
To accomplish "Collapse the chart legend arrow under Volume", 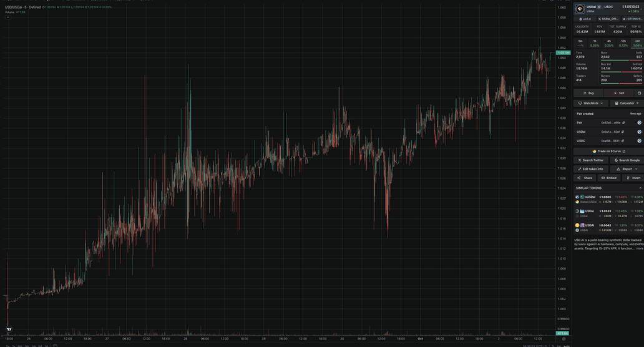I will (x=7, y=17).
